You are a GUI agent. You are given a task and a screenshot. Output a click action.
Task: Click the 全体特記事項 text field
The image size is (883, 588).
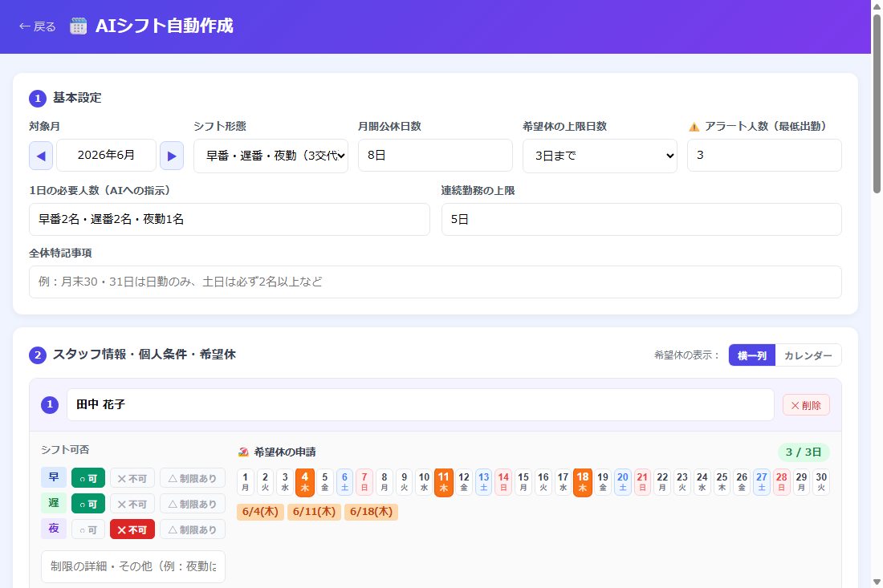(435, 282)
